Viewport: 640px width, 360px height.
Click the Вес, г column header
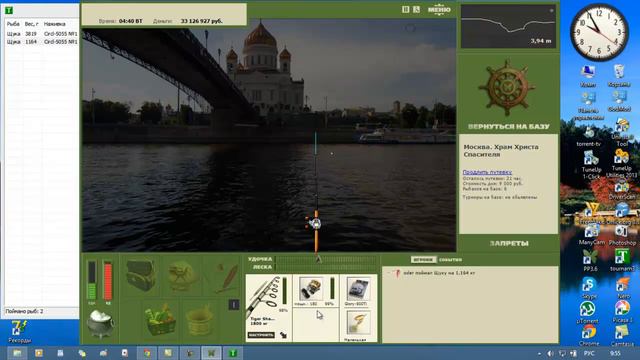tap(31, 24)
